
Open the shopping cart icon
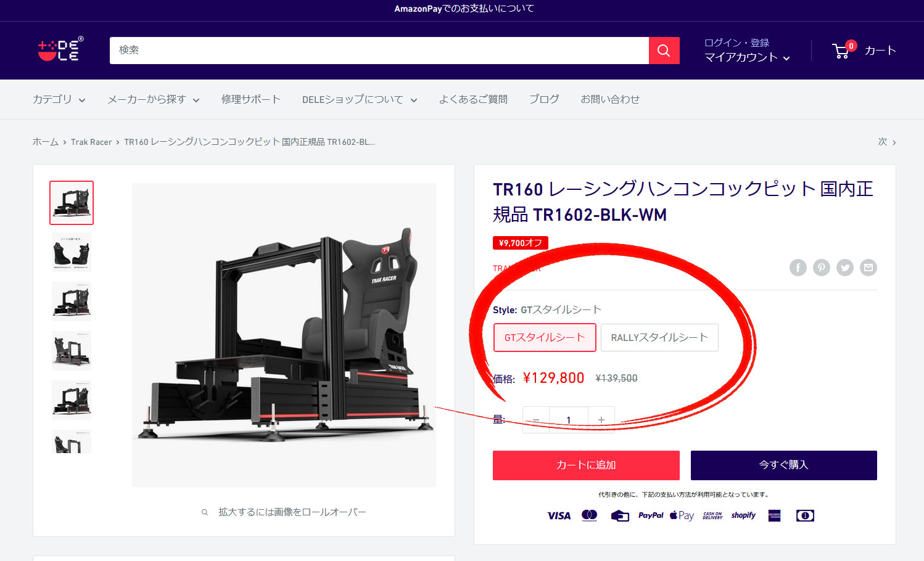coord(841,51)
